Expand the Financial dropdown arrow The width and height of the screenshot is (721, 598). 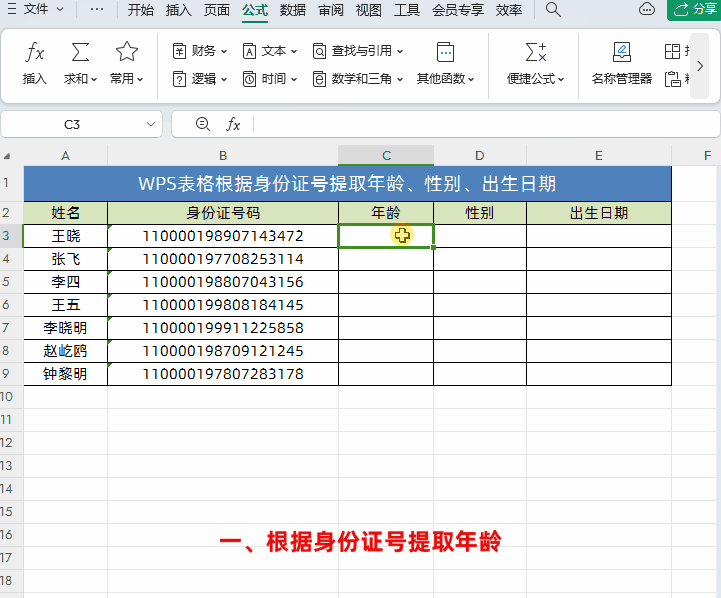224,51
